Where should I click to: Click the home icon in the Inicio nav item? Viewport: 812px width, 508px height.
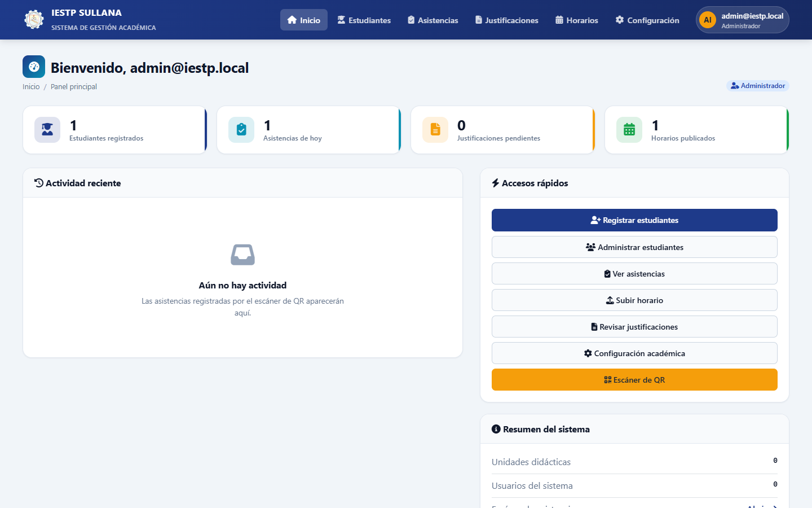click(x=292, y=20)
